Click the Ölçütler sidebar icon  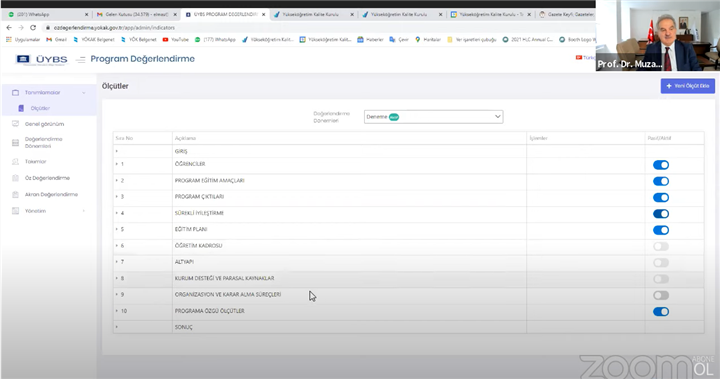pos(21,108)
